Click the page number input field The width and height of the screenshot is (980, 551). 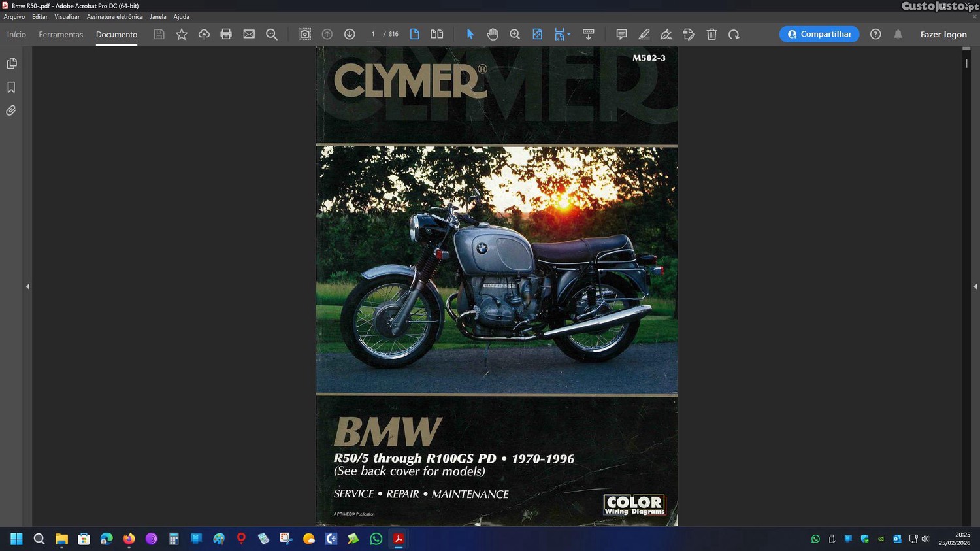click(373, 34)
